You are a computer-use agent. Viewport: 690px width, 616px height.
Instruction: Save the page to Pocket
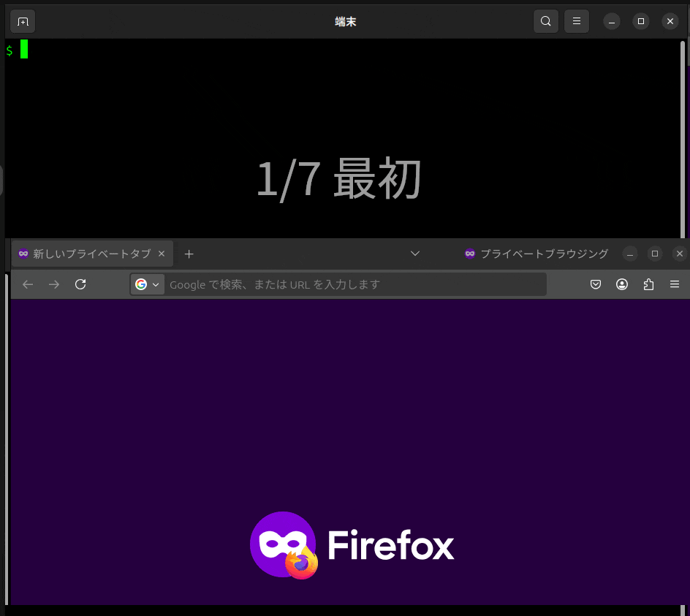click(x=595, y=284)
